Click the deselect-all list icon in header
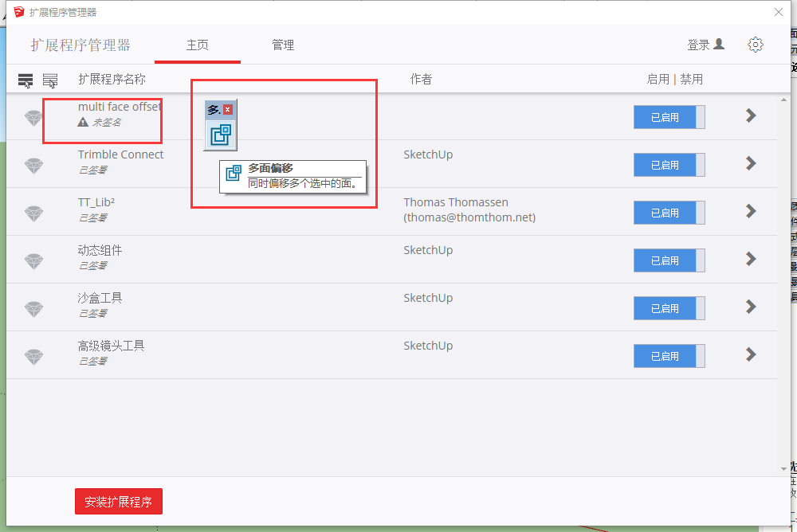Screen dimensions: 797x532 tap(49, 80)
